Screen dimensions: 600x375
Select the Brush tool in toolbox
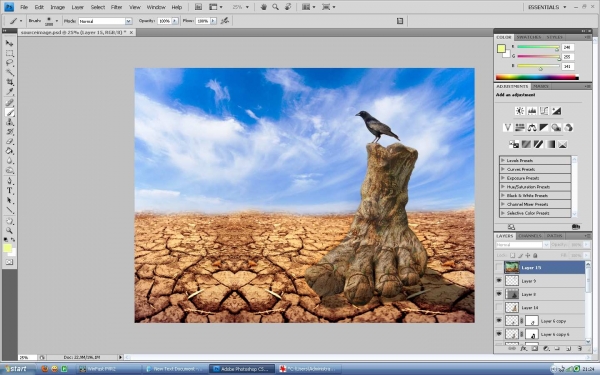coord(9,112)
